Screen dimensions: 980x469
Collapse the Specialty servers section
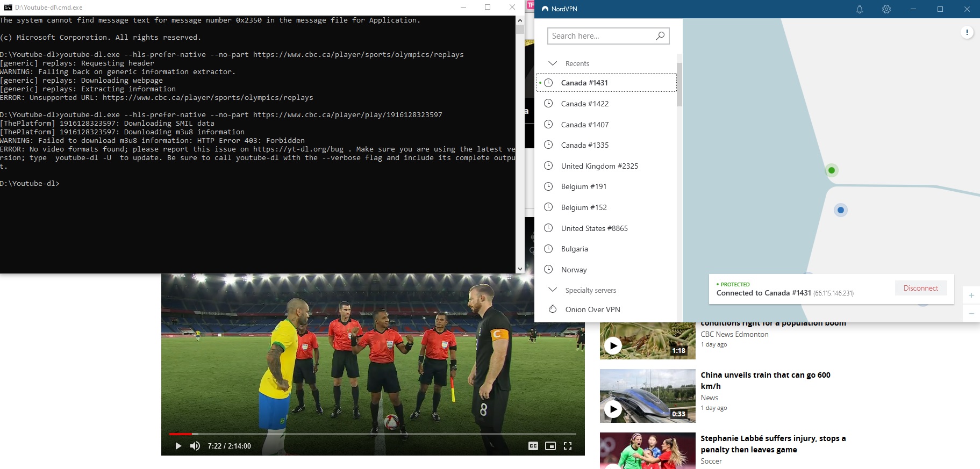pos(552,290)
